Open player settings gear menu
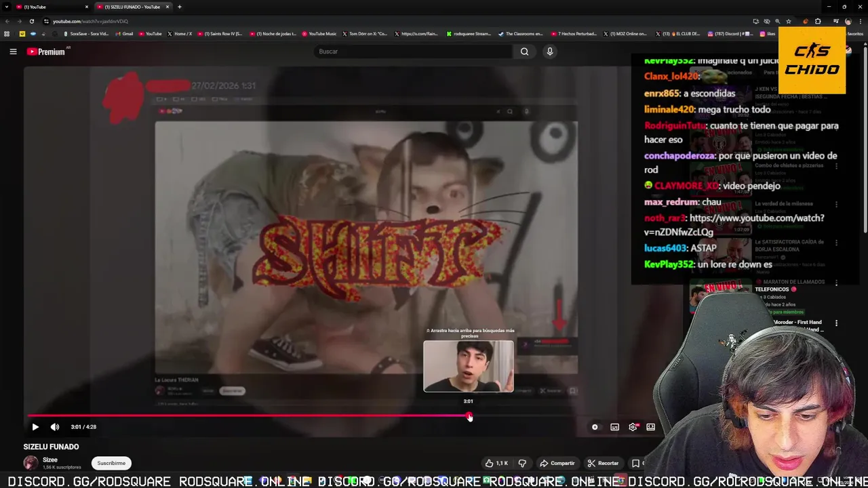This screenshot has width=868, height=488. pos(633,427)
